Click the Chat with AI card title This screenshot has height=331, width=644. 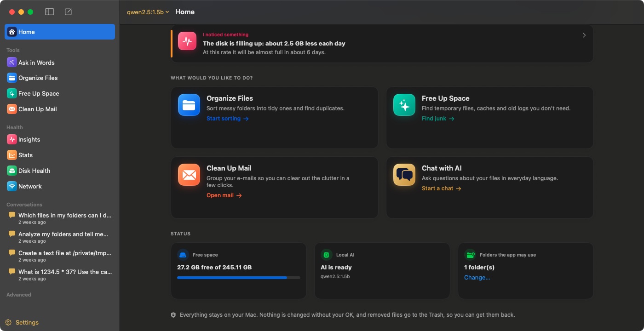coord(442,168)
